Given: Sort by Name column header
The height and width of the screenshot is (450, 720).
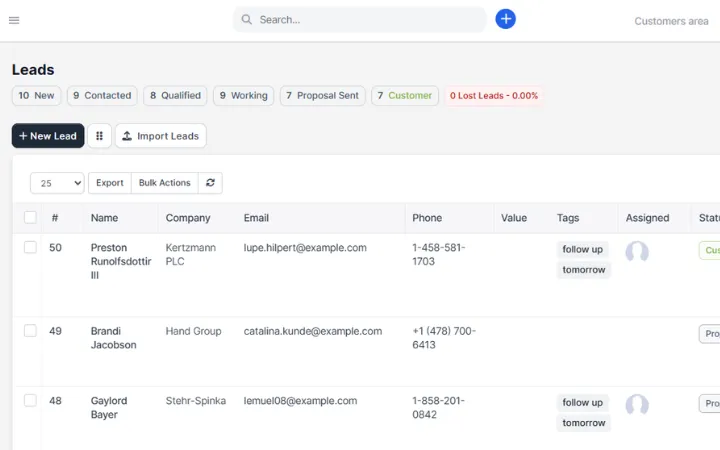Looking at the screenshot, I should pos(104,218).
